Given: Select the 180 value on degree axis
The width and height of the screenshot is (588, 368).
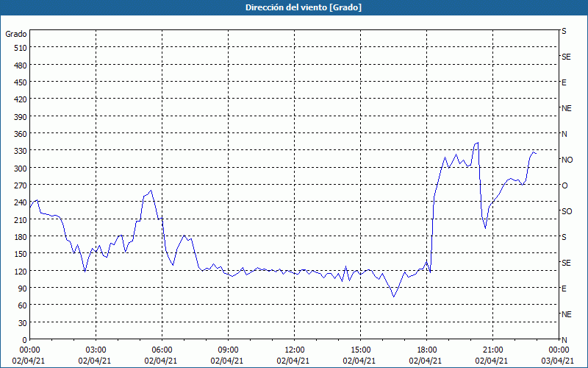Looking at the screenshot, I should 21,237.
